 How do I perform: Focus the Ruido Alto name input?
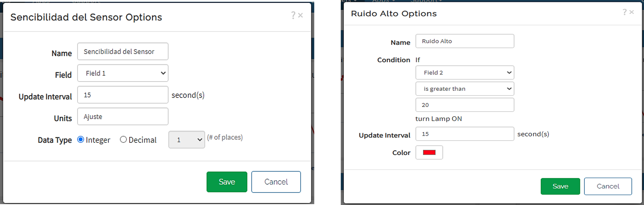(465, 41)
